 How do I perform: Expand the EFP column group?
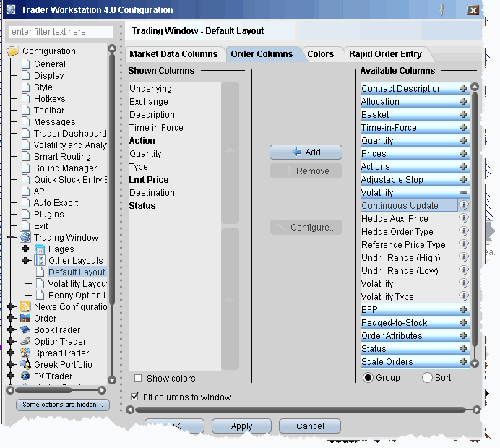[463, 309]
